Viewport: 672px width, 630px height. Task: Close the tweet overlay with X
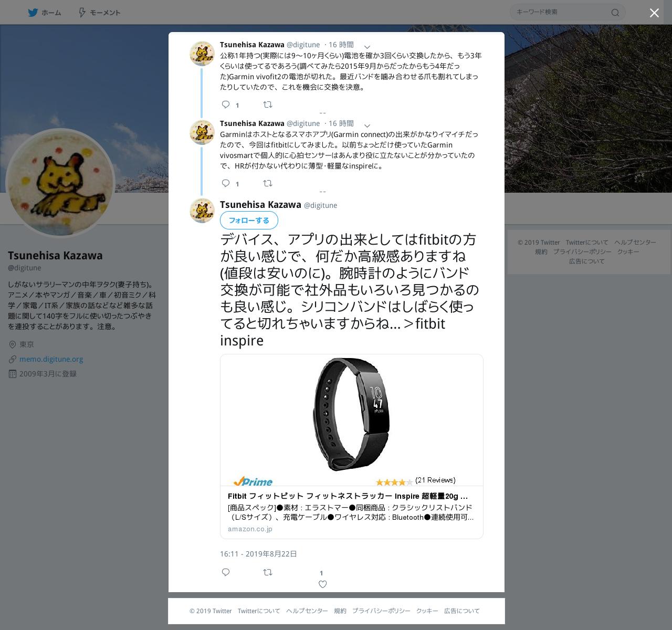[x=654, y=13]
